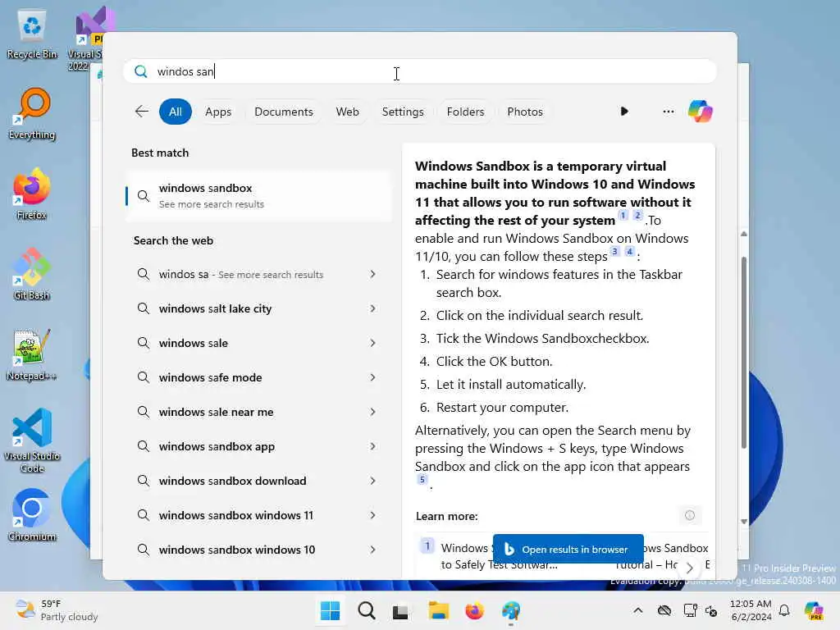
Task: Open the 'windows sandbox' best match result
Action: pos(258,195)
